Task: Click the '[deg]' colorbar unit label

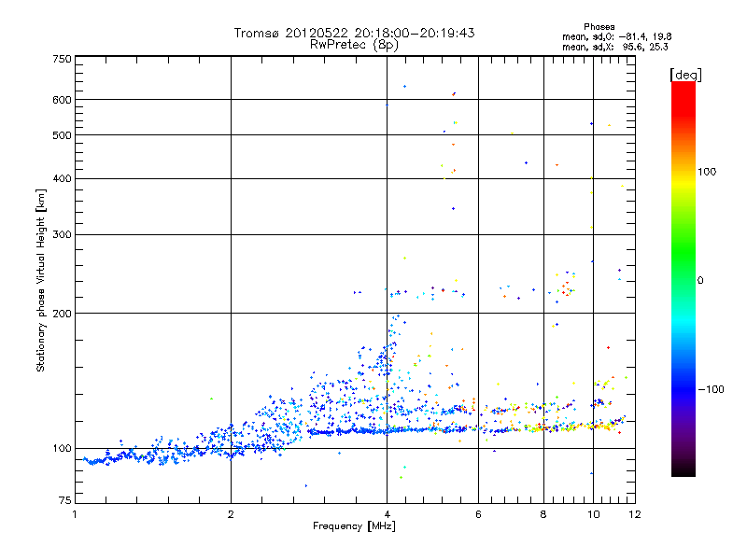Action: click(685, 75)
